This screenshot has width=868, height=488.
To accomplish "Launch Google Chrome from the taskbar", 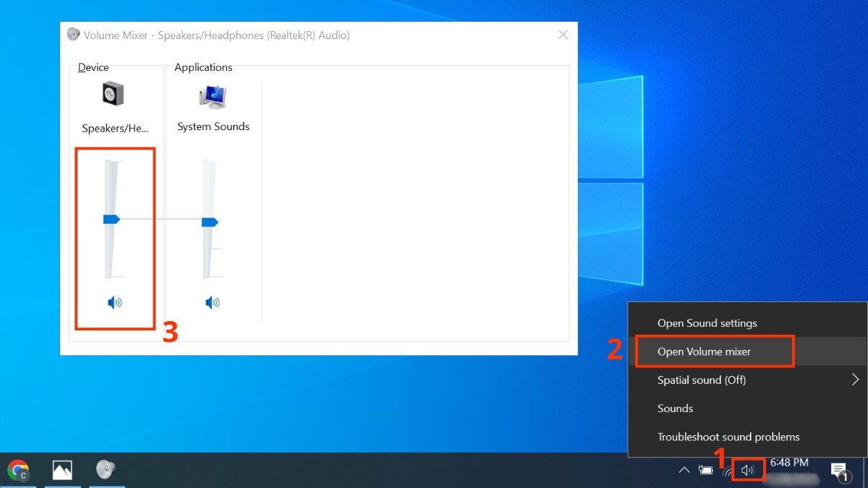I will 19,469.
